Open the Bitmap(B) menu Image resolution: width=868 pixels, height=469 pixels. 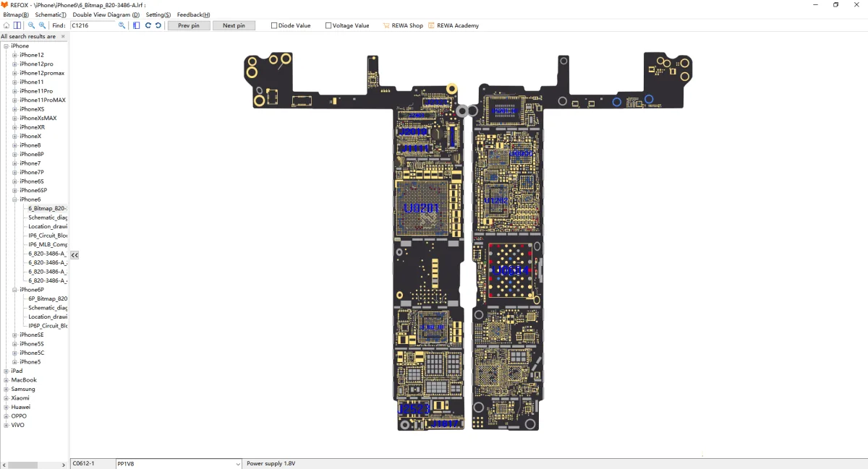coord(16,14)
